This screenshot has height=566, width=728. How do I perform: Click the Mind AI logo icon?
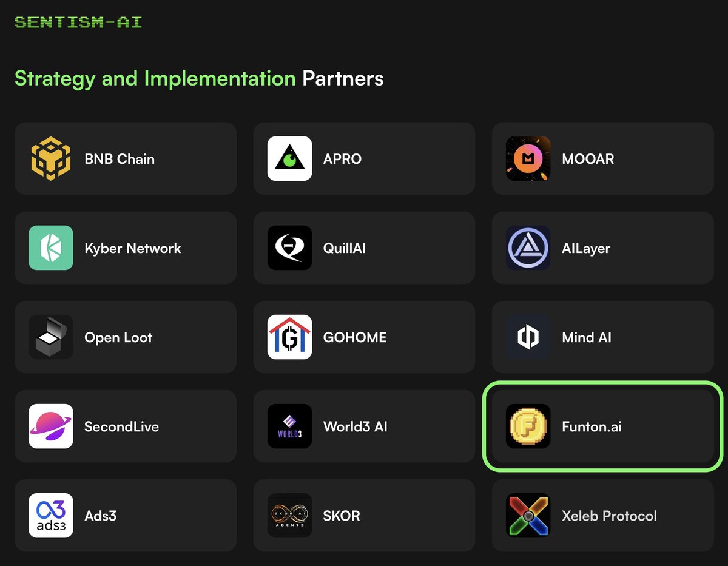point(528,337)
